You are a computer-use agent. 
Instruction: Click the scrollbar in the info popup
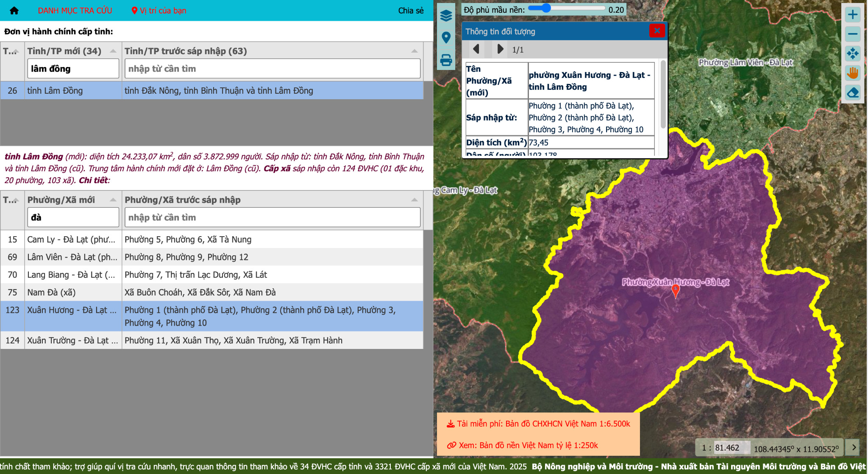[x=663, y=95]
